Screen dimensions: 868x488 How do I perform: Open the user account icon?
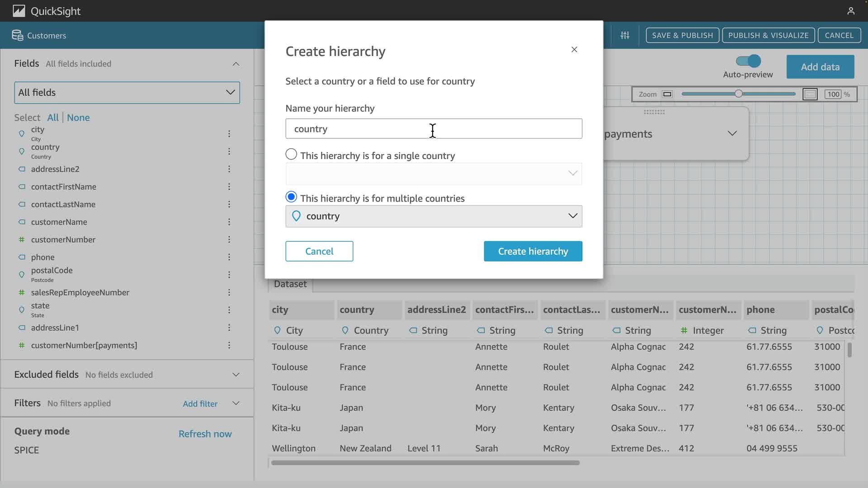(x=850, y=11)
